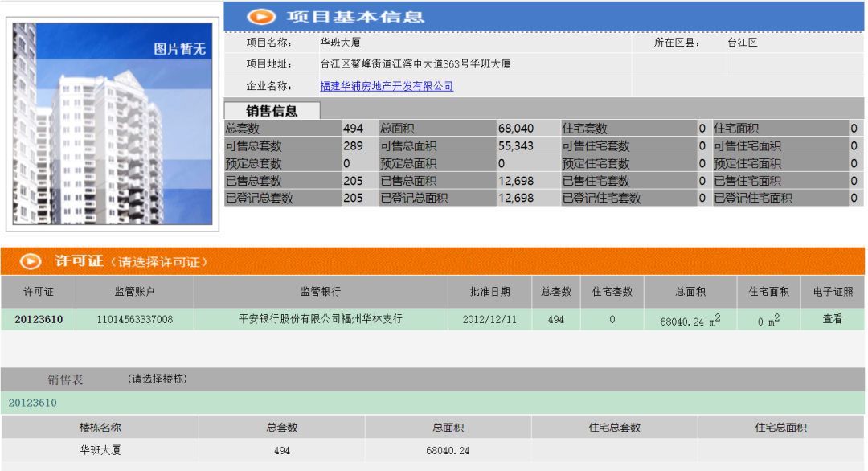Click the 可售总套数 value 289
The image size is (868, 471).
353,146
